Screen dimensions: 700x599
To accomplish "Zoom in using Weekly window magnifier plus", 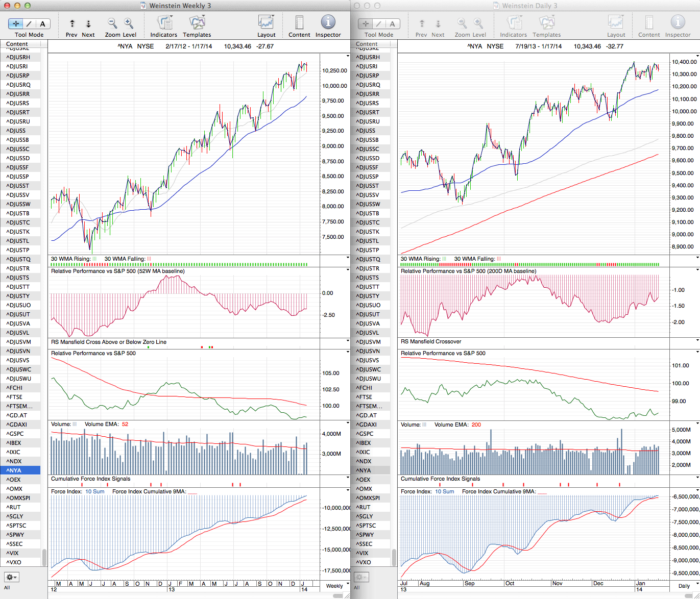I will (x=129, y=23).
